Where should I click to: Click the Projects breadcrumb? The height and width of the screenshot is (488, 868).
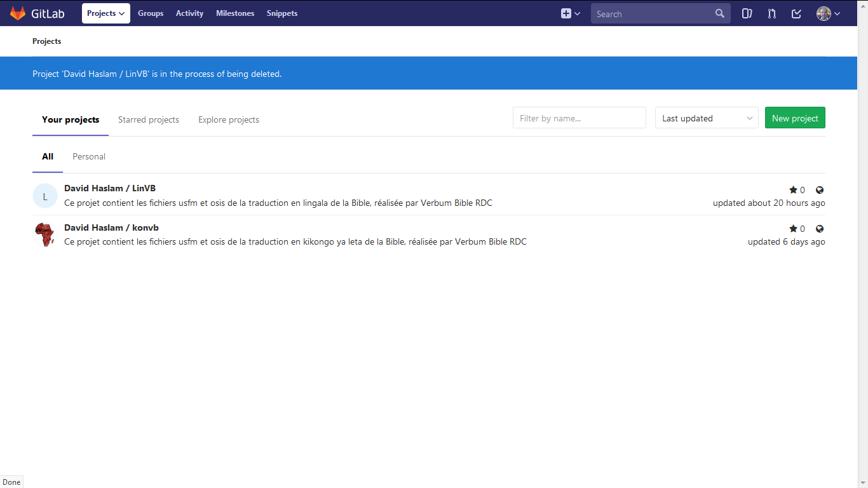(47, 41)
